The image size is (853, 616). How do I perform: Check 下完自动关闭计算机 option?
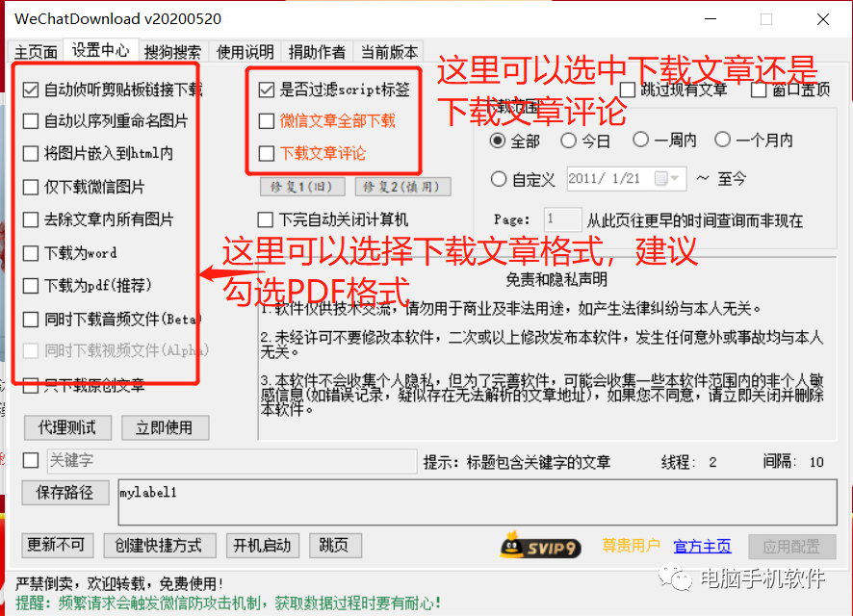[266, 220]
